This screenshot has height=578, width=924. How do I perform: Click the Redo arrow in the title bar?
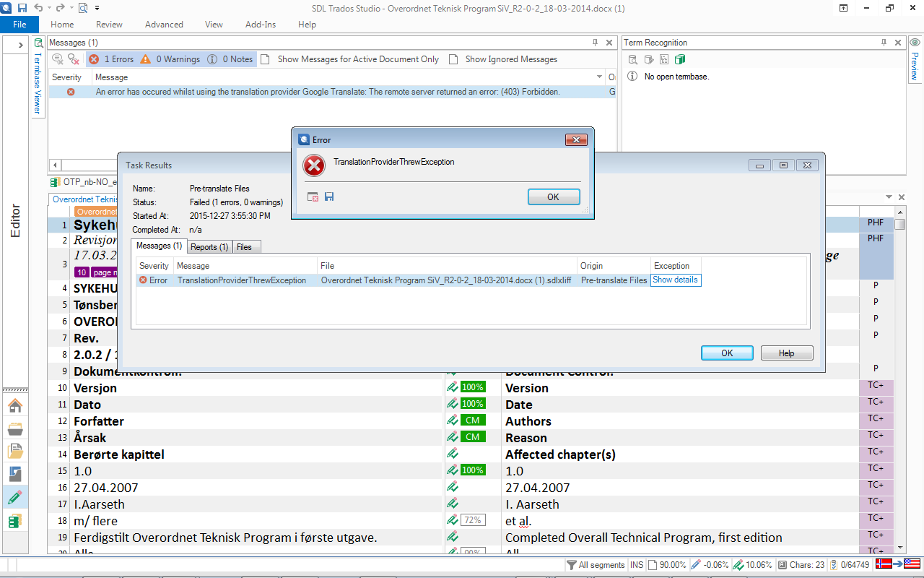click(61, 8)
